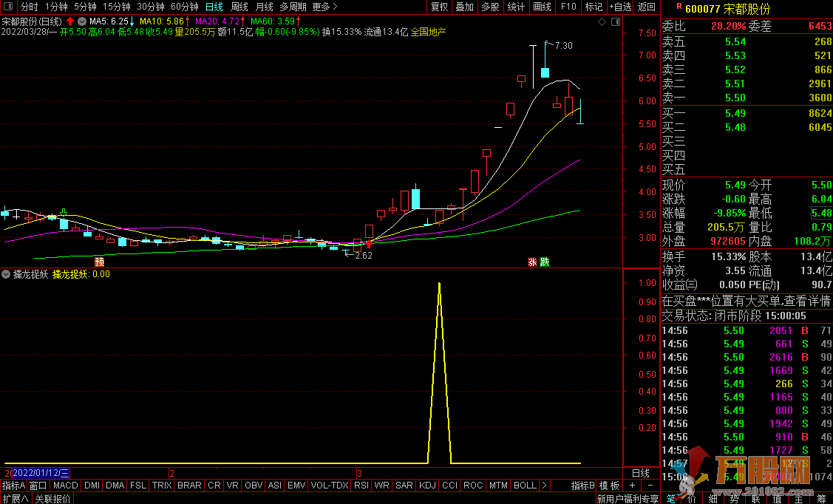Activate the 画线 drawing tools
The width and height of the screenshot is (833, 504).
point(542,7)
